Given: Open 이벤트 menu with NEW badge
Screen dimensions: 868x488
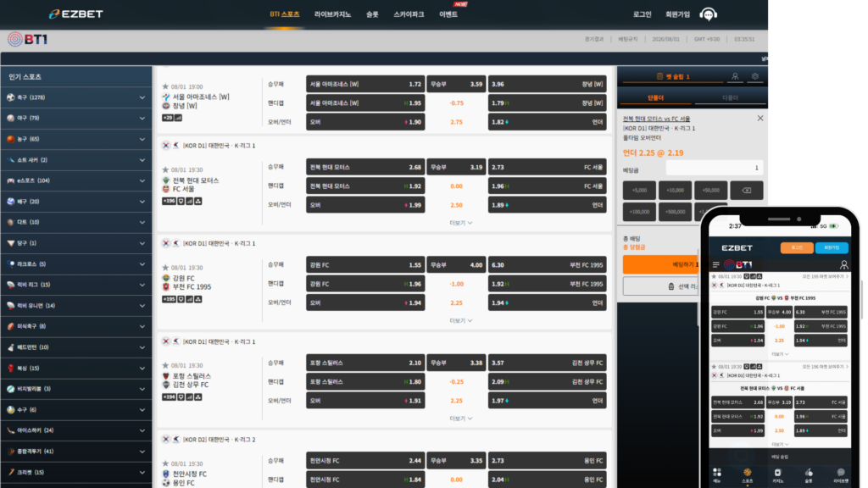Looking at the screenshot, I should (448, 14).
